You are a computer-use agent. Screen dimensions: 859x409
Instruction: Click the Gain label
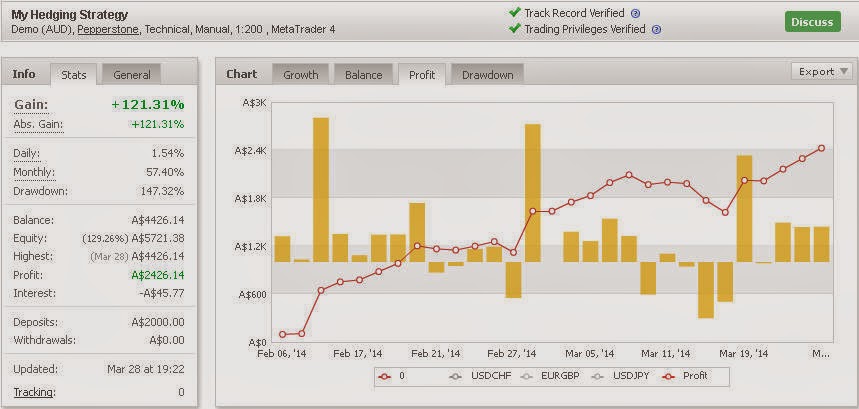[31, 105]
